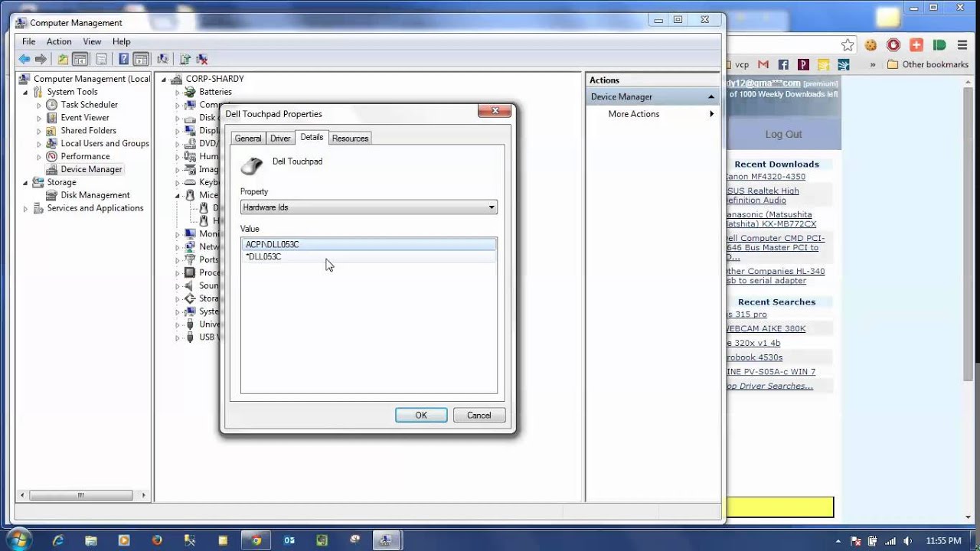Click the Chrome taskbar button
Screen dimensions: 980x551
click(256, 540)
